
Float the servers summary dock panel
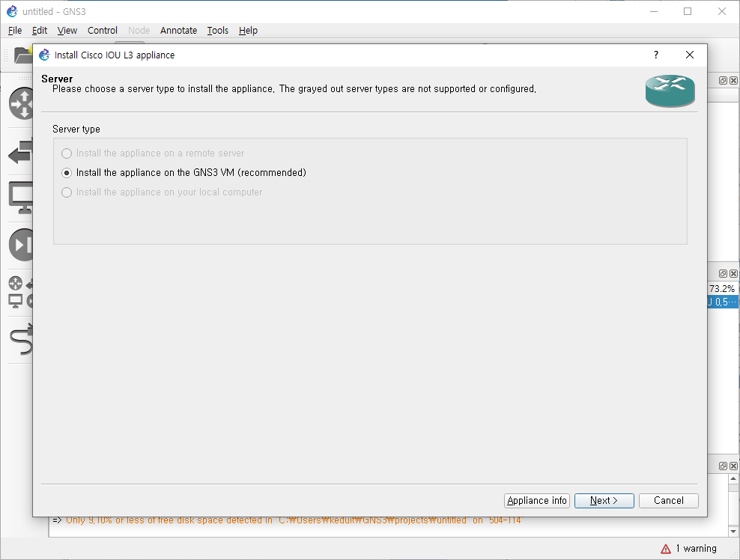coord(723,273)
